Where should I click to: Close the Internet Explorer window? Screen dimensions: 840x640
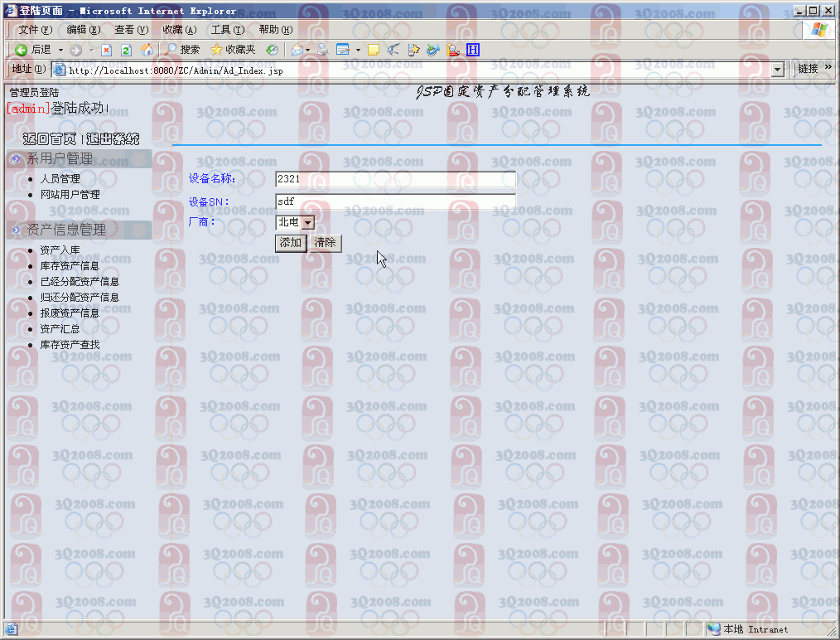point(828,11)
